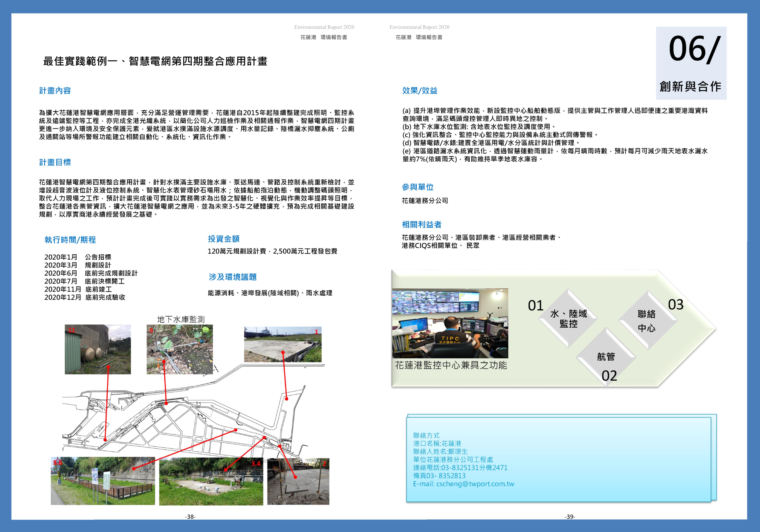The image size is (760, 532).
Task: Click the photo labeled 11 with tanks
Action: [x=98, y=349]
